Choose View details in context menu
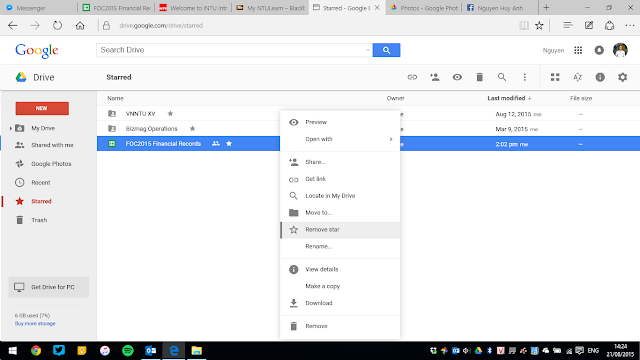This screenshot has width=640, height=360. pos(340,269)
